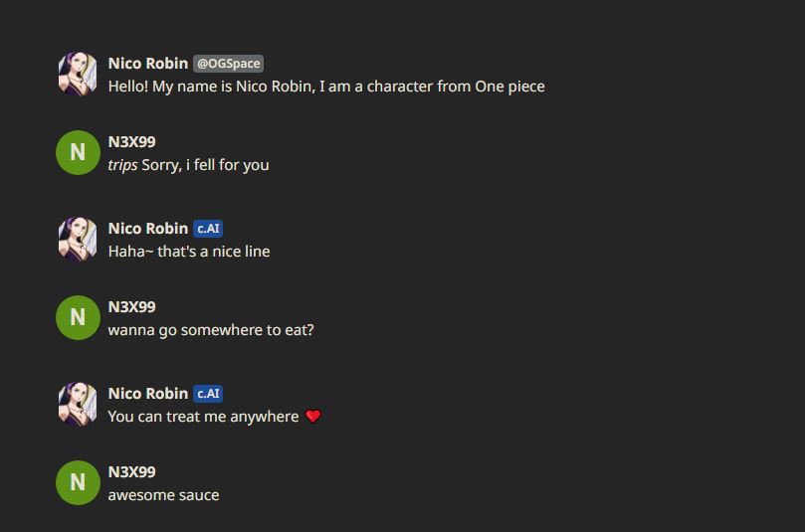The image size is (805, 532).
Task: Click Nico Robin name next to @OGSpace
Action: (x=147, y=63)
